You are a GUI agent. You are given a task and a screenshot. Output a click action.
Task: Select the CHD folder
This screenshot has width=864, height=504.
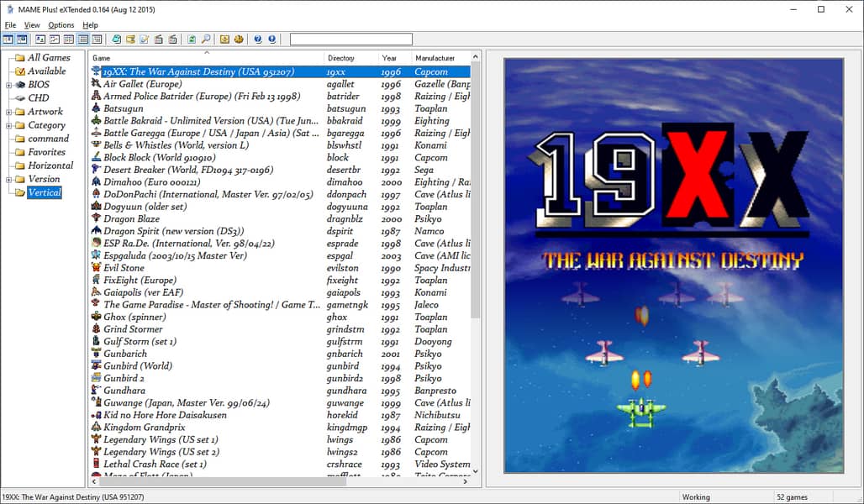coord(38,98)
